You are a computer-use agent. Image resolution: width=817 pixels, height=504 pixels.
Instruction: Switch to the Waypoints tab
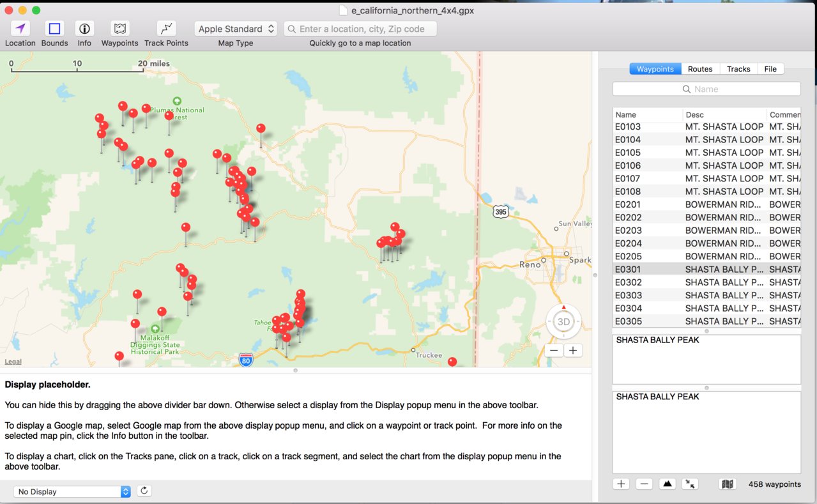(x=655, y=69)
